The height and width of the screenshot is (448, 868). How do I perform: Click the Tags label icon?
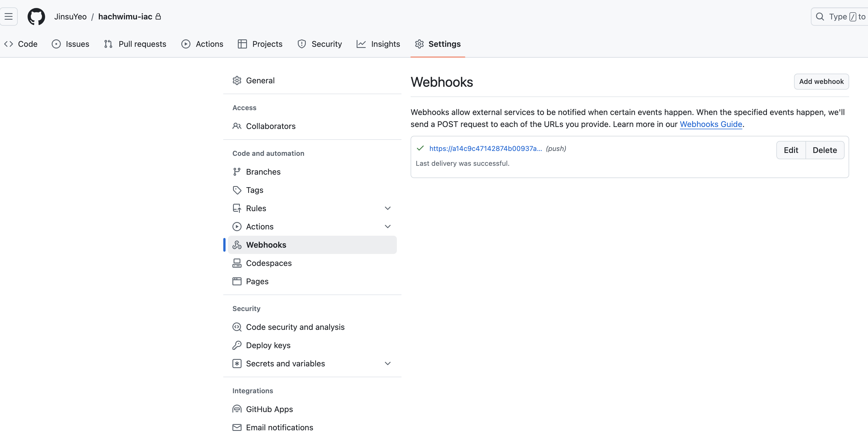pos(237,190)
